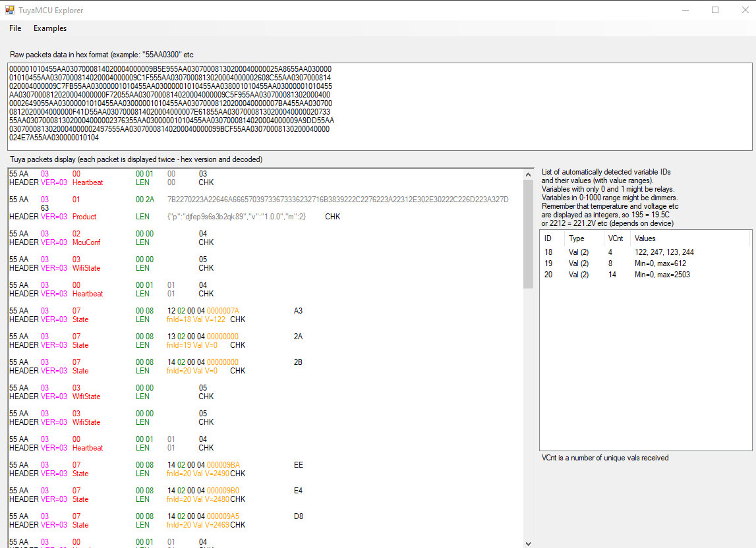The image size is (756, 548).
Task: Click the 'Min=0, max=2503' values cell
Action: [x=662, y=275]
